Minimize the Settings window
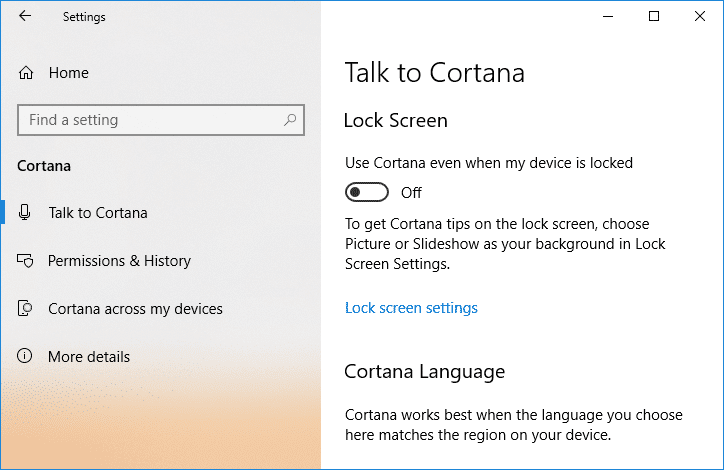Image resolution: width=724 pixels, height=470 pixels. tap(608, 17)
